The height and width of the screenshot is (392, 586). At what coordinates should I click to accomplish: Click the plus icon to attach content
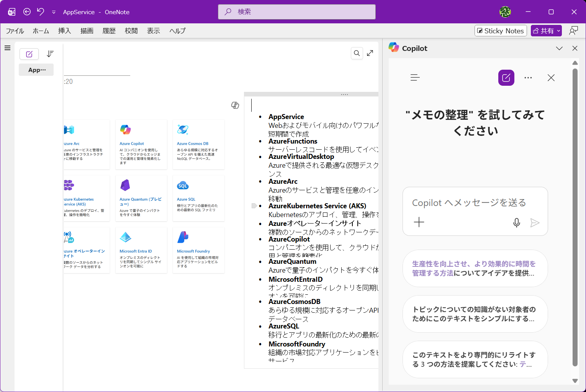(419, 222)
